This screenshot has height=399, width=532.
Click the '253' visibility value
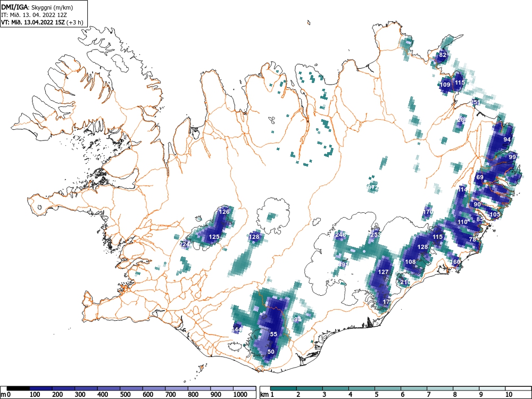pyautogui.click(x=375, y=235)
